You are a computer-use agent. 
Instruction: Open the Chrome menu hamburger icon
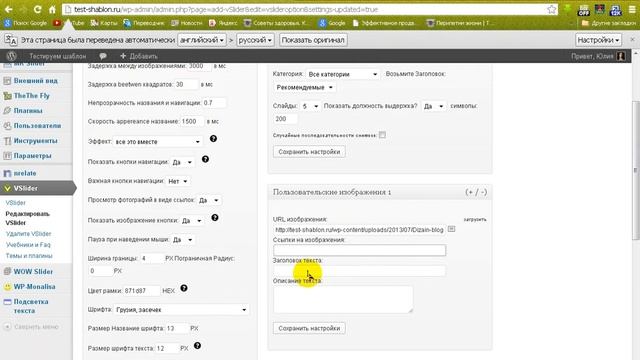[x=632, y=9]
